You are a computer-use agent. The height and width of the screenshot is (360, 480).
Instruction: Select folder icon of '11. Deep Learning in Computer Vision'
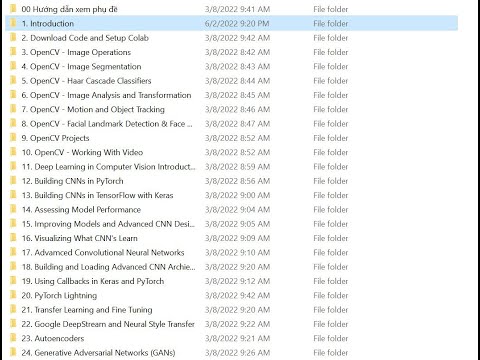click(x=13, y=166)
